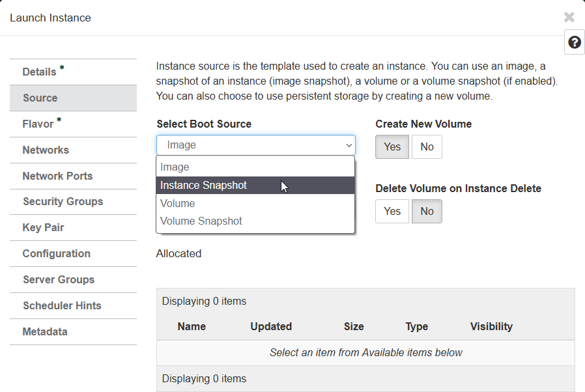Image resolution: width=585 pixels, height=392 pixels.
Task: Close the Launch Instance dialog
Action: coord(569,18)
